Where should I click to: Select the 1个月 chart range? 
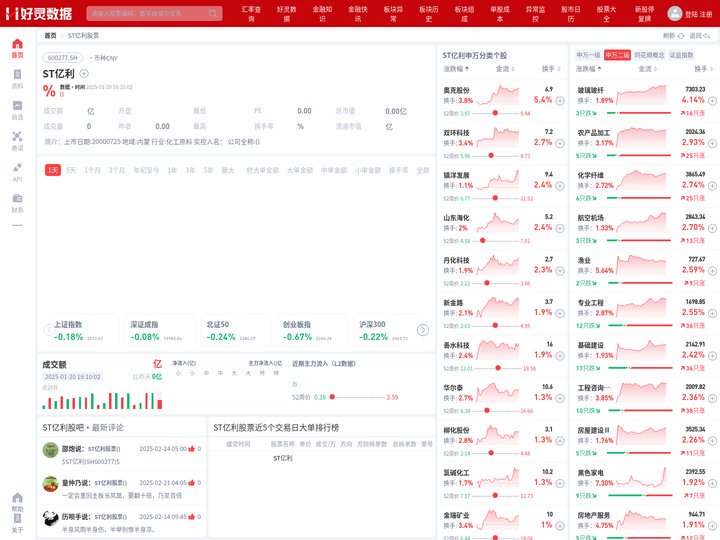pyautogui.click(x=92, y=170)
